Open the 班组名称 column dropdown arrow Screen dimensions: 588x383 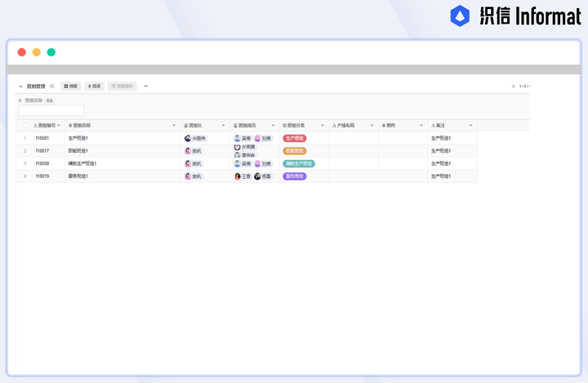[174, 125]
